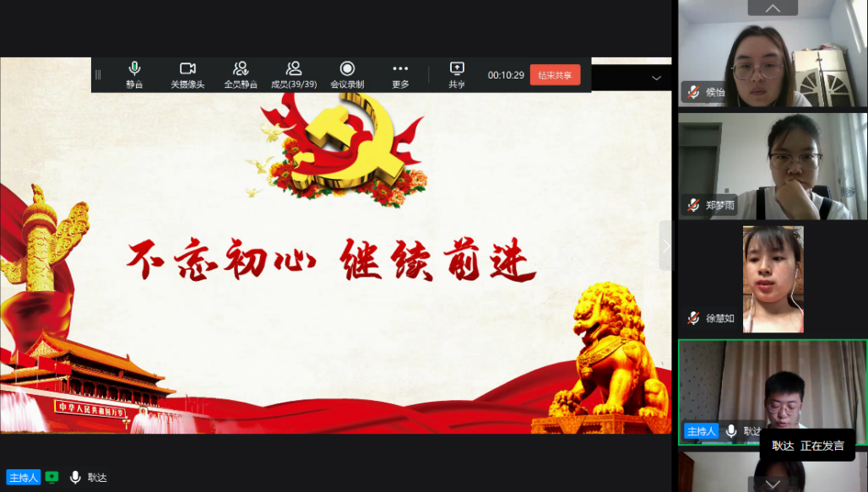The height and width of the screenshot is (492, 868).
Task: Select 郑梦雨's video thumbnail
Action: coord(773,166)
